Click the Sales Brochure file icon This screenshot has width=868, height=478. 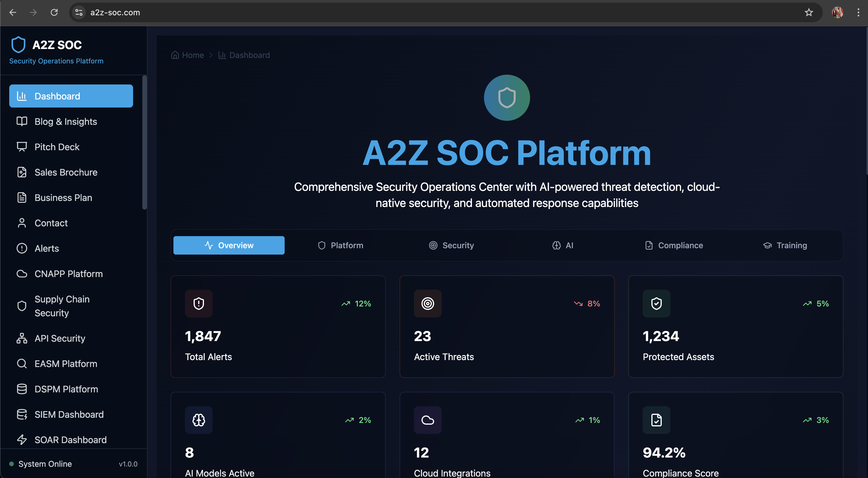[22, 172]
